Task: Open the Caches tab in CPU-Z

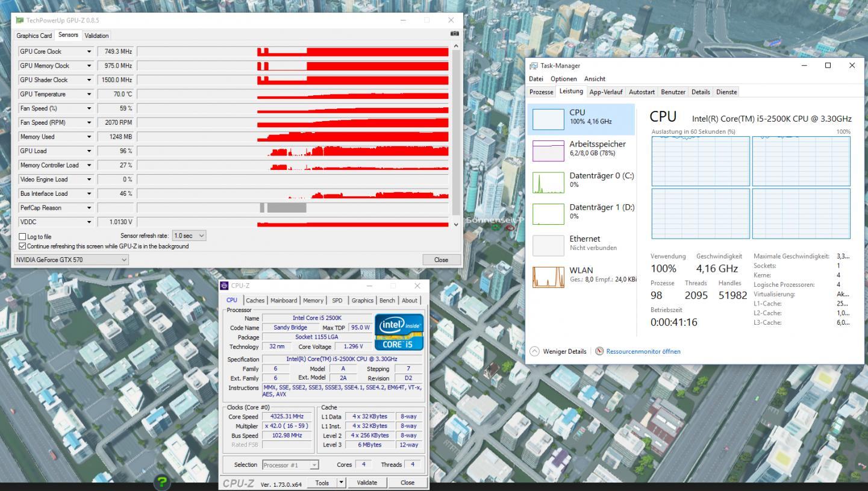Action: click(x=255, y=300)
